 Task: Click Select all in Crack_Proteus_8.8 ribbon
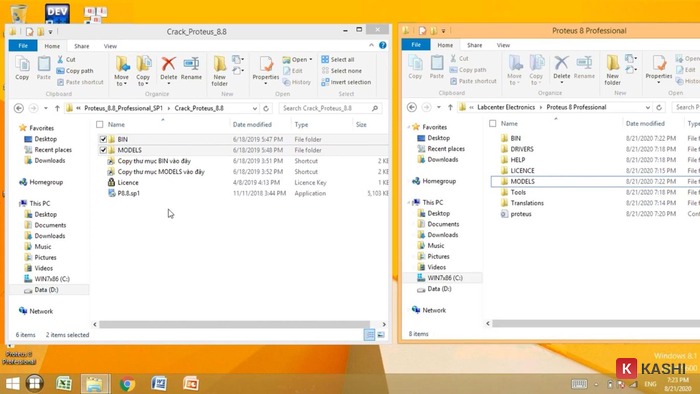[338, 59]
